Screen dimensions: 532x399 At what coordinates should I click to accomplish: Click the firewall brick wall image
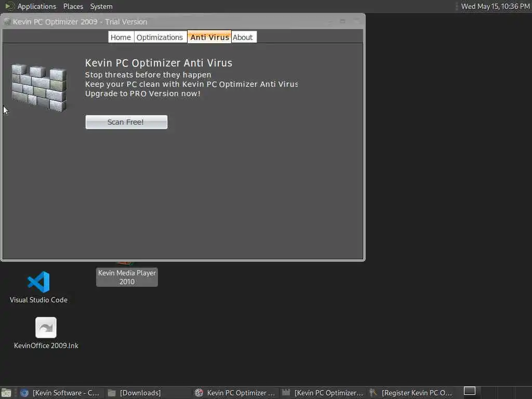[x=39, y=88]
